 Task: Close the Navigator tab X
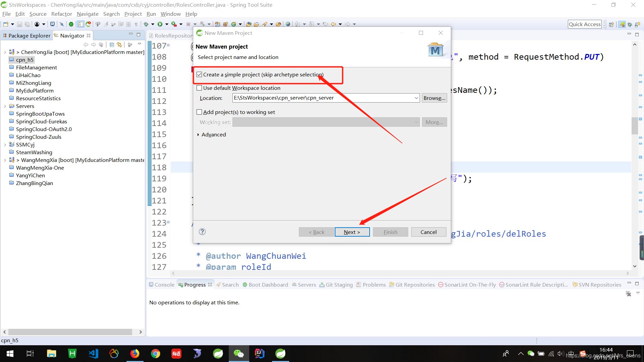[x=89, y=36]
